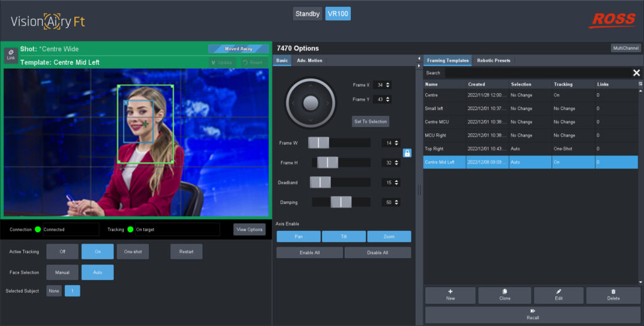Turn Active Tracking On
The image size is (644, 326).
point(97,252)
